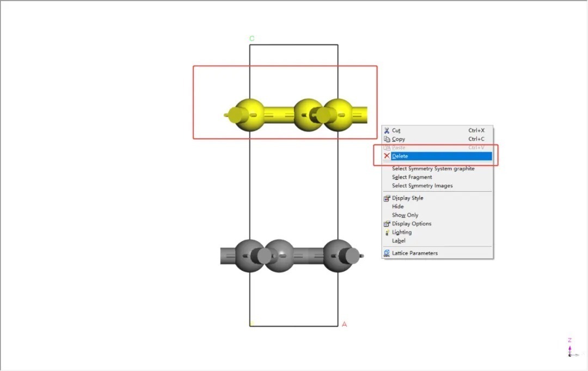This screenshot has height=371, width=588.
Task: Open the Label menu entry
Action: pyautogui.click(x=399, y=241)
